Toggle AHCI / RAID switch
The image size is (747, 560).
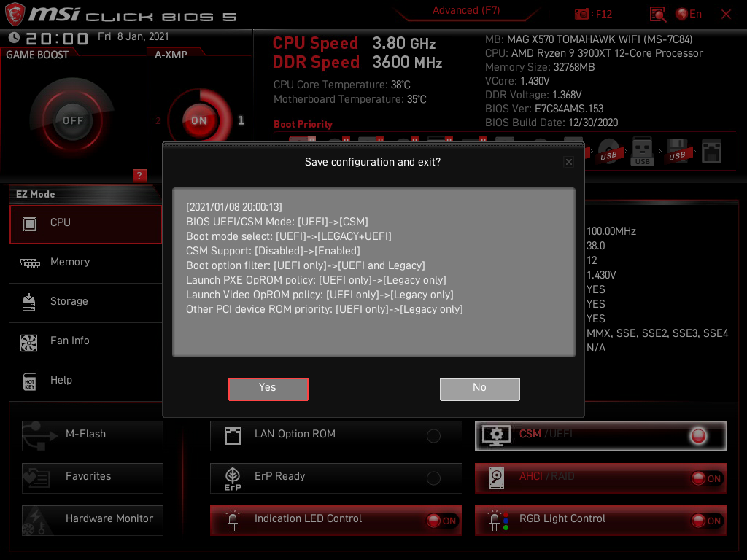(706, 478)
